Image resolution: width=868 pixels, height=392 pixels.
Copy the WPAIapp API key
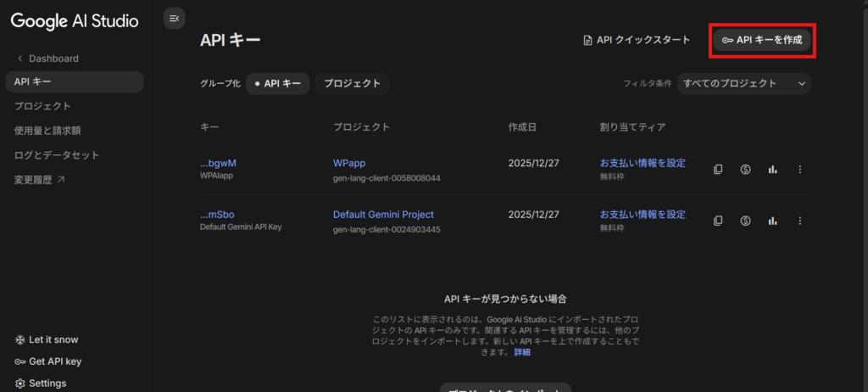click(x=718, y=170)
